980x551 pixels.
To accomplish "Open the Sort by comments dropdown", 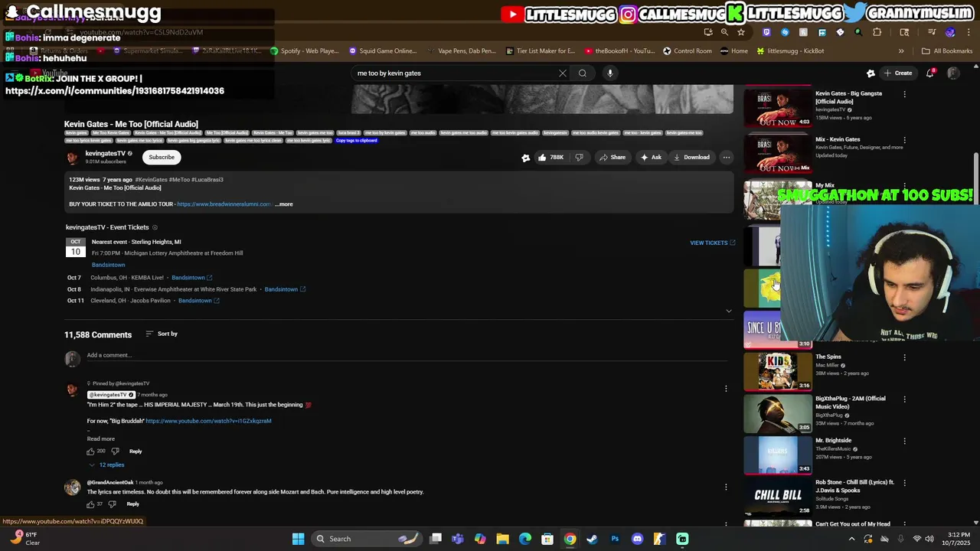I will 161,334.
